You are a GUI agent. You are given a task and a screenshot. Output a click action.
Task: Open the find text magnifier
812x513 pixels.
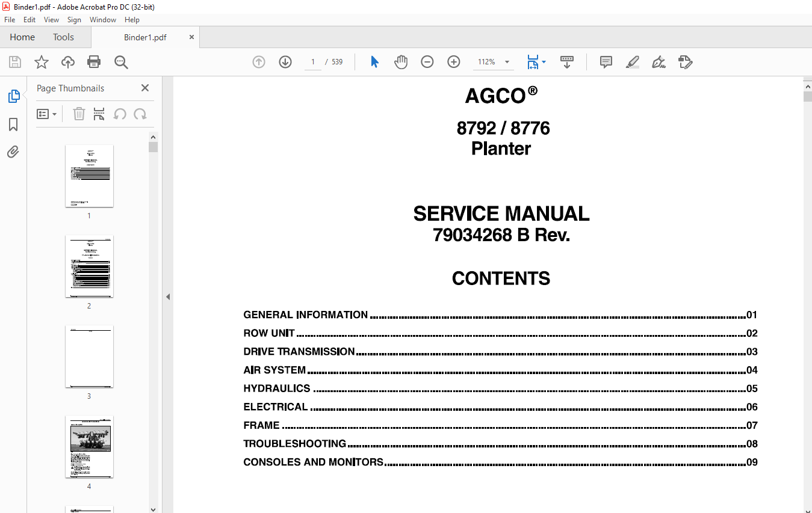click(121, 62)
